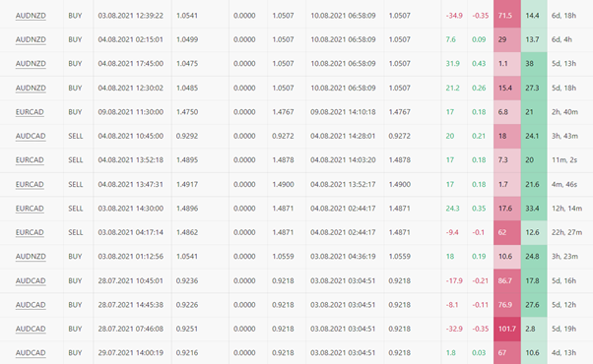Select the red 86.7 drawdown cell
The height and width of the screenshot is (364, 593).
507,281
